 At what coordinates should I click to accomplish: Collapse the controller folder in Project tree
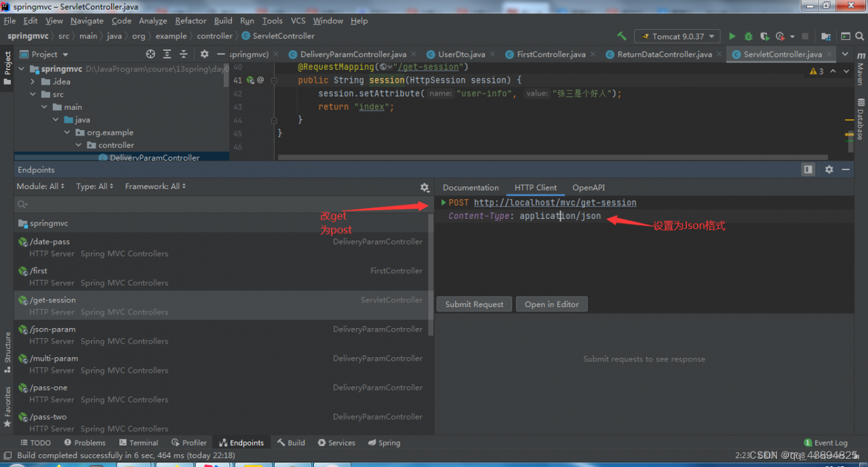(78, 144)
